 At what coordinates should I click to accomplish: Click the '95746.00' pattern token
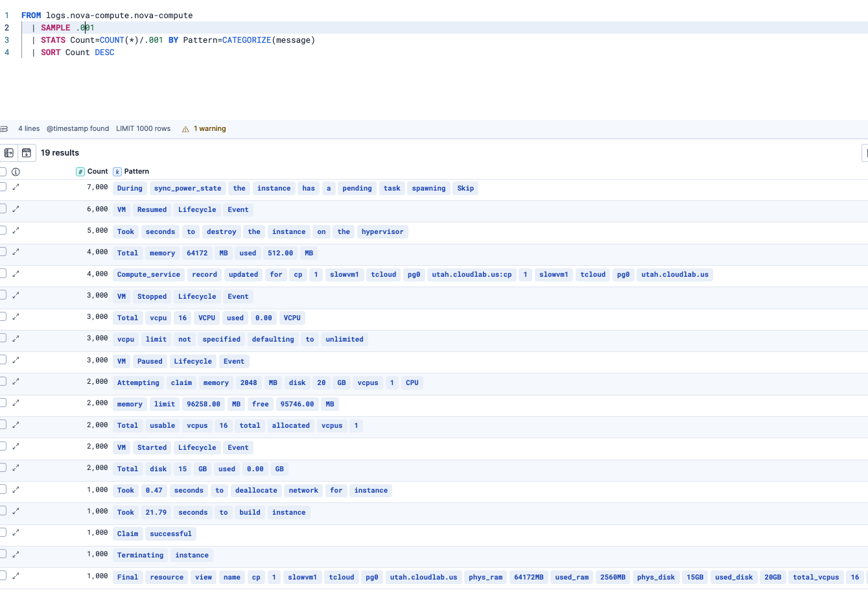tap(297, 405)
